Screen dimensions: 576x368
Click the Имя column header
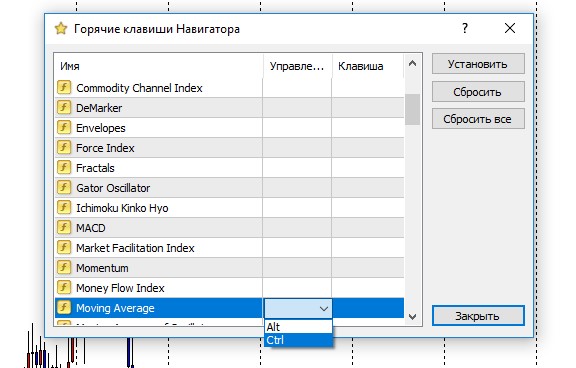[159, 66]
